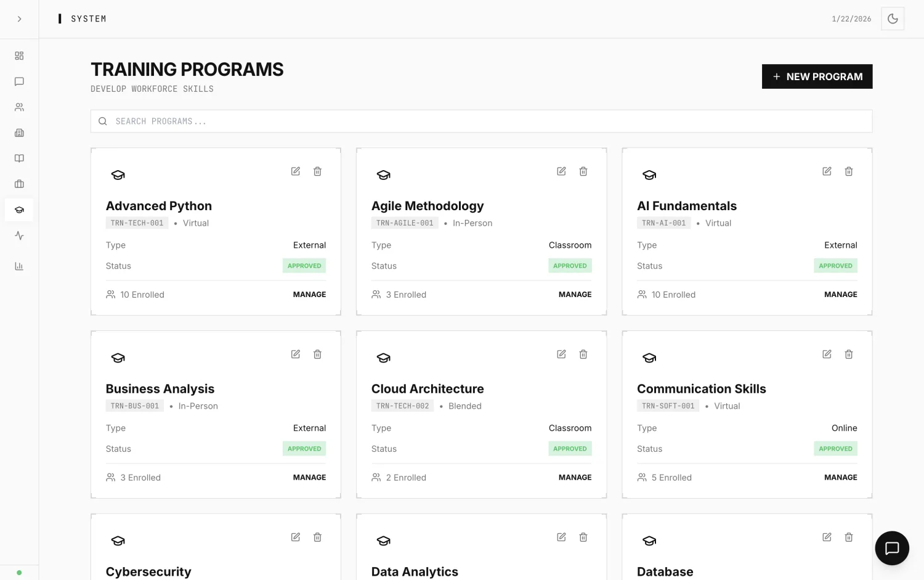The height and width of the screenshot is (580, 924).
Task: Click APPROVED badge on Advanced Python card
Action: (x=304, y=266)
